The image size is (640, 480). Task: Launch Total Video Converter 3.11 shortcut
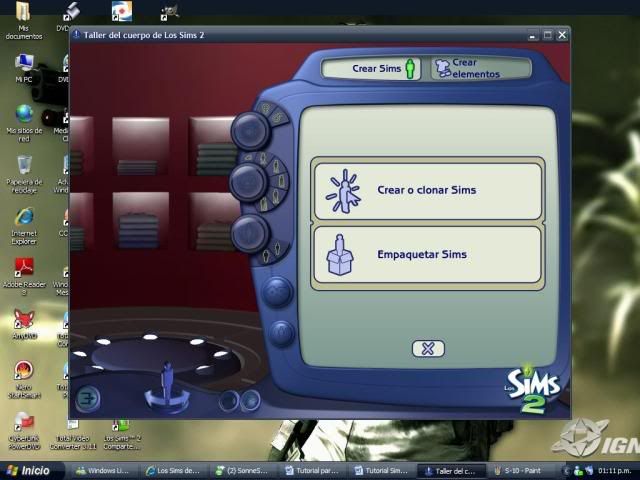[73, 435]
